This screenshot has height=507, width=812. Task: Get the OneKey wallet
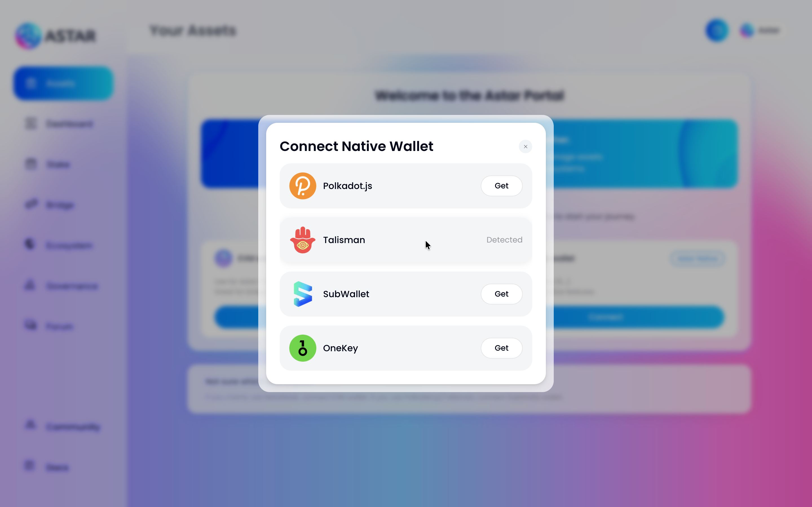pyautogui.click(x=501, y=348)
